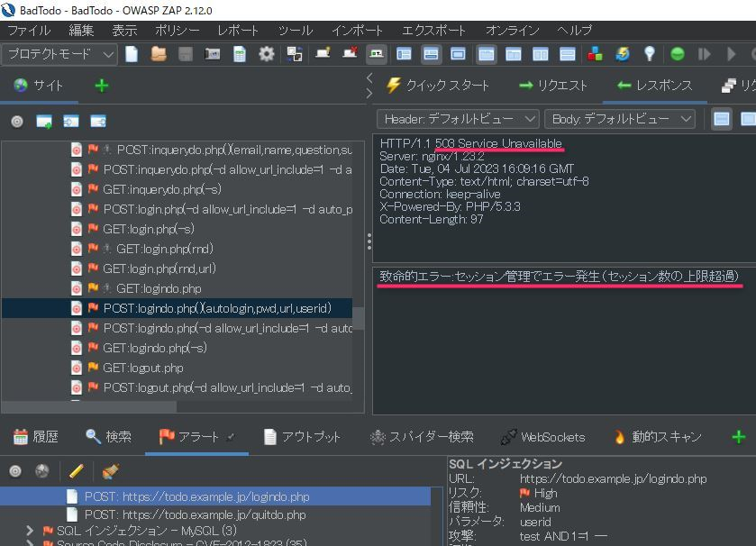Click the New Session document icon

coord(132,54)
